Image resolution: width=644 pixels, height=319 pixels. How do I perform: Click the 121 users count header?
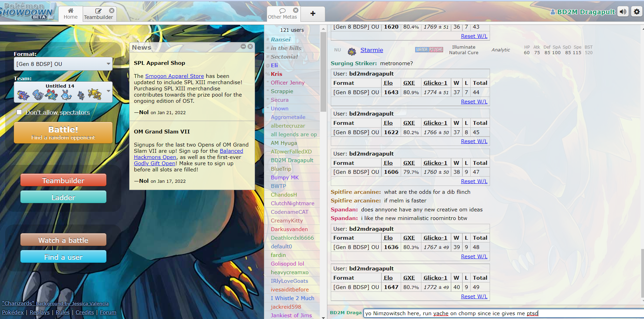coord(292,30)
